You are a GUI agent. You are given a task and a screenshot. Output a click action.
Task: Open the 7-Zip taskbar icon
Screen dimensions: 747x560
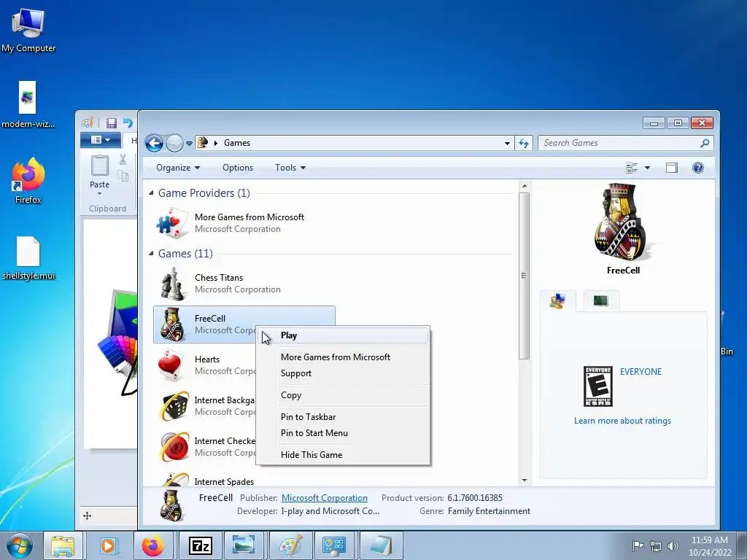tap(200, 545)
